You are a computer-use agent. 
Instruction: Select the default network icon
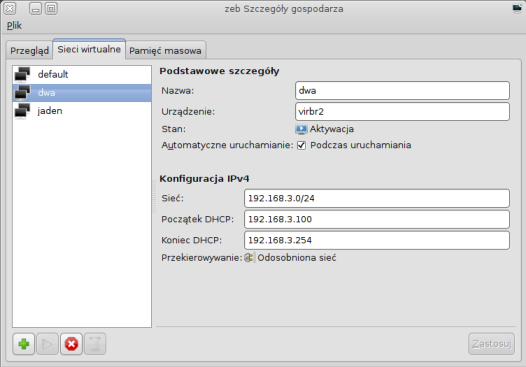click(22, 74)
